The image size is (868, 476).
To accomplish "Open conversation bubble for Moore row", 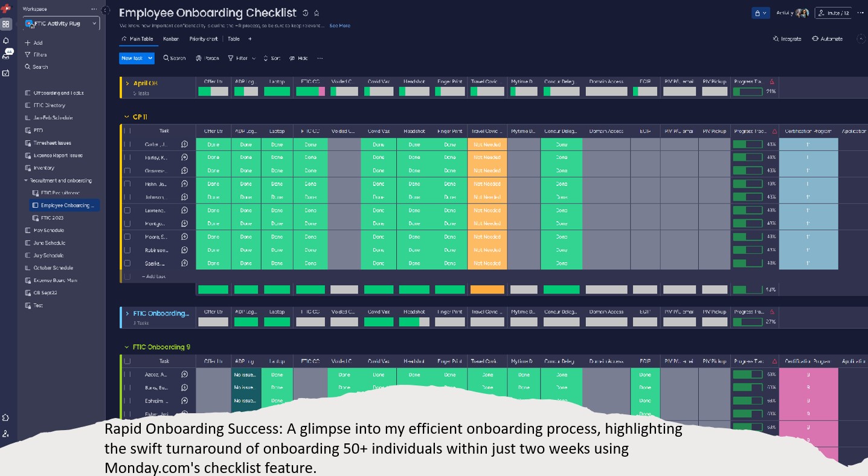I will click(184, 237).
